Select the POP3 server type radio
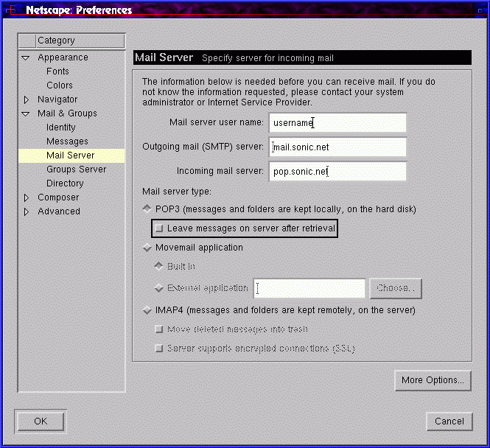The image size is (490, 448). (x=147, y=209)
